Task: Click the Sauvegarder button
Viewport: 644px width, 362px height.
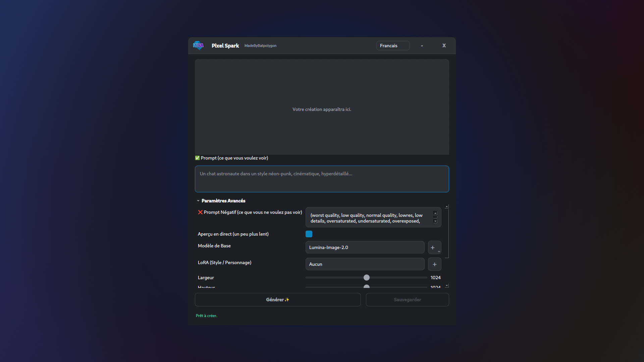Action: (x=407, y=300)
